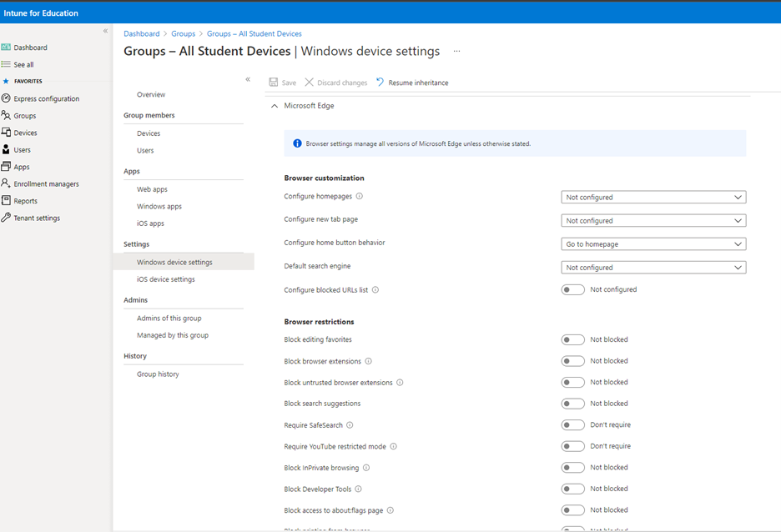781x532 pixels.
Task: Click the Dashboard icon in left sidebar
Action: pyautogui.click(x=6, y=48)
